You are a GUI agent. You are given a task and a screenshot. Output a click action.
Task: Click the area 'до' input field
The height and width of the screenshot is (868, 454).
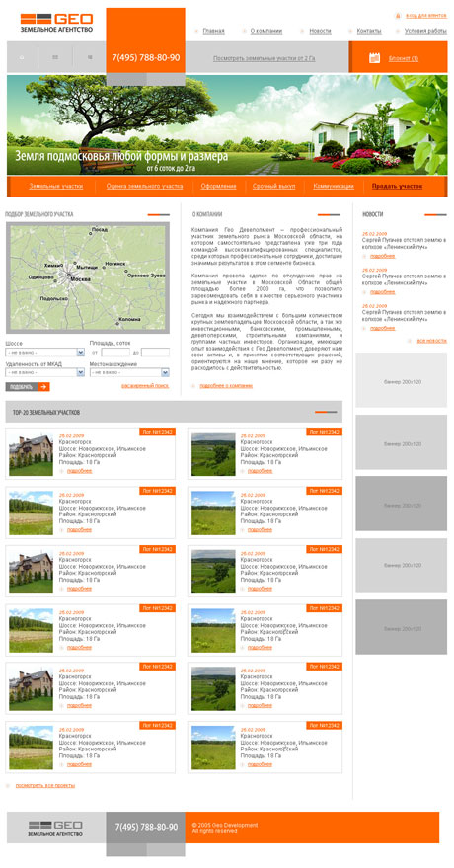[x=155, y=353]
